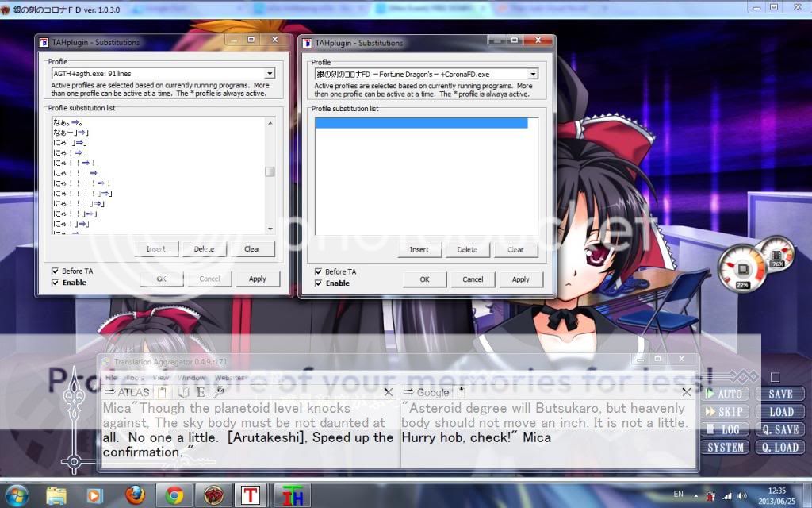812x508 pixels.
Task: Close the ATLAS translation pane
Action: (x=388, y=392)
